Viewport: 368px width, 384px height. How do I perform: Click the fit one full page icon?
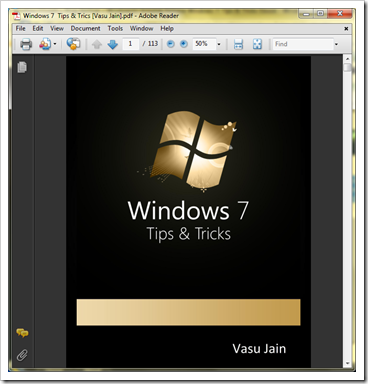pyautogui.click(x=257, y=44)
